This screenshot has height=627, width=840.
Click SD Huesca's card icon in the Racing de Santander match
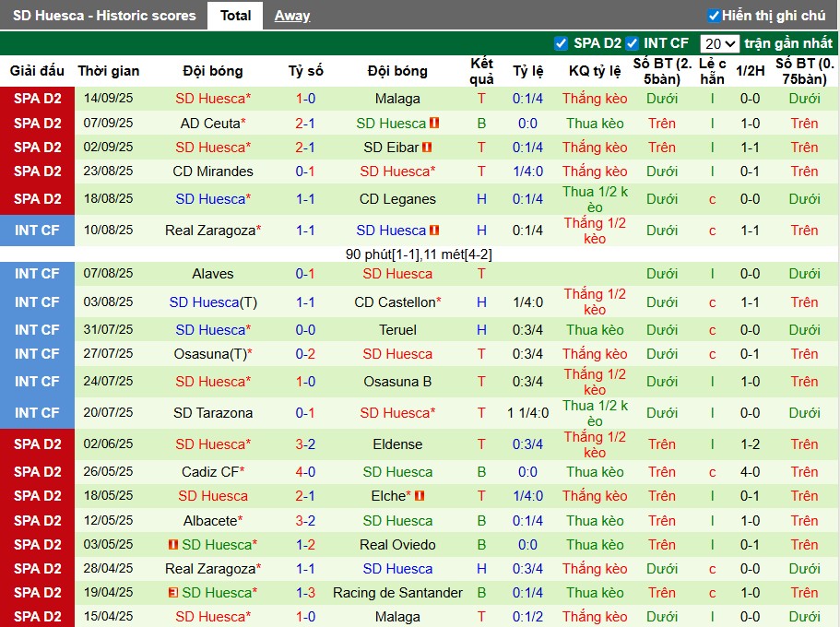pyautogui.click(x=172, y=593)
